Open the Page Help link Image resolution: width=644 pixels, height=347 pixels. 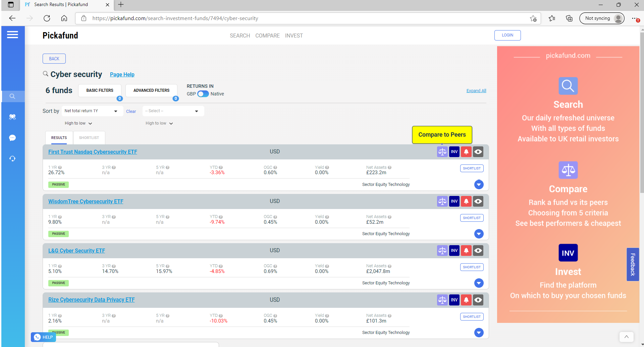tap(122, 75)
